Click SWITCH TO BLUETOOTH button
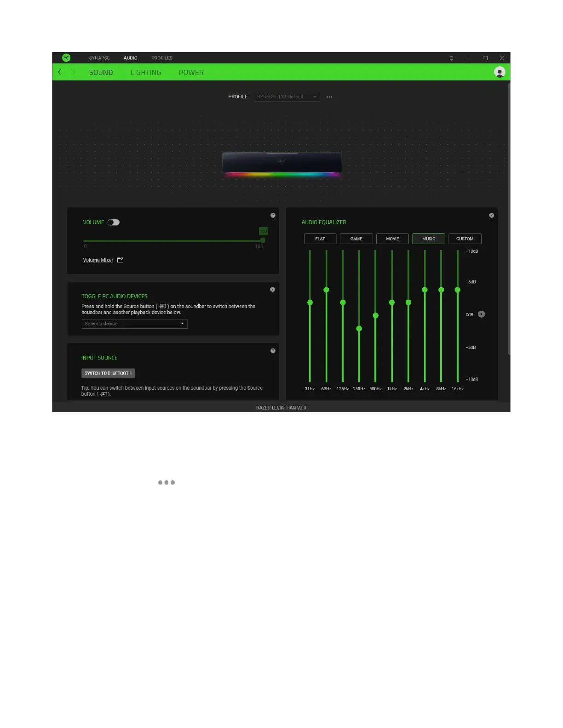The image size is (563, 728). [108, 373]
